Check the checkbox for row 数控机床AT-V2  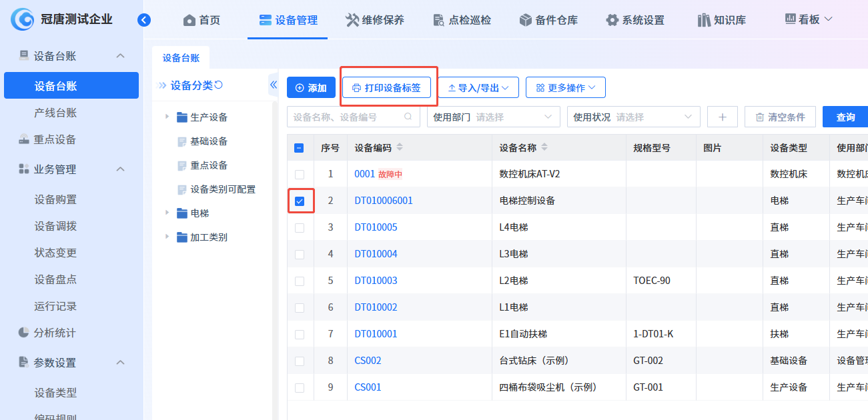[x=300, y=174]
